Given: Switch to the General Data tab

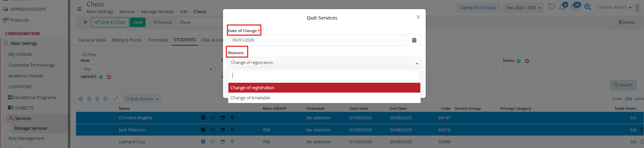Looking at the screenshot, I should click(x=92, y=40).
